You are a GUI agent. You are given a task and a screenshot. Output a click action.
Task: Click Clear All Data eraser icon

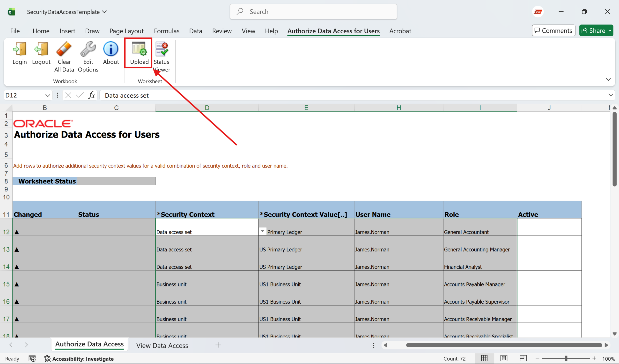pyautogui.click(x=64, y=49)
